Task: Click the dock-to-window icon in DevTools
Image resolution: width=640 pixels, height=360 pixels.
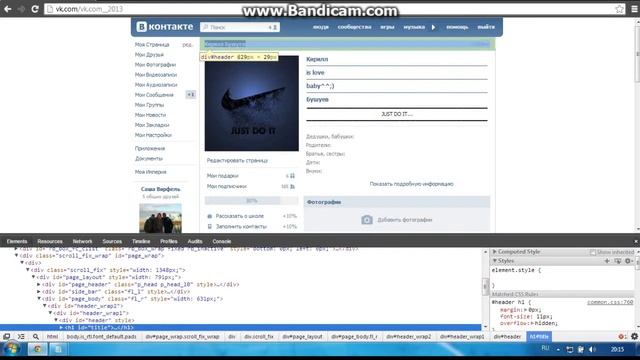Action: point(7,337)
